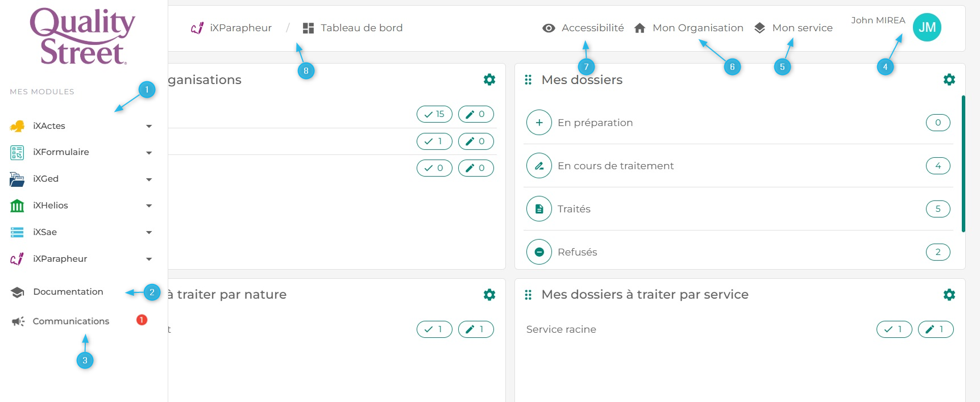The width and height of the screenshot is (980, 402).
Task: Open the JM user avatar
Action: click(x=927, y=27)
